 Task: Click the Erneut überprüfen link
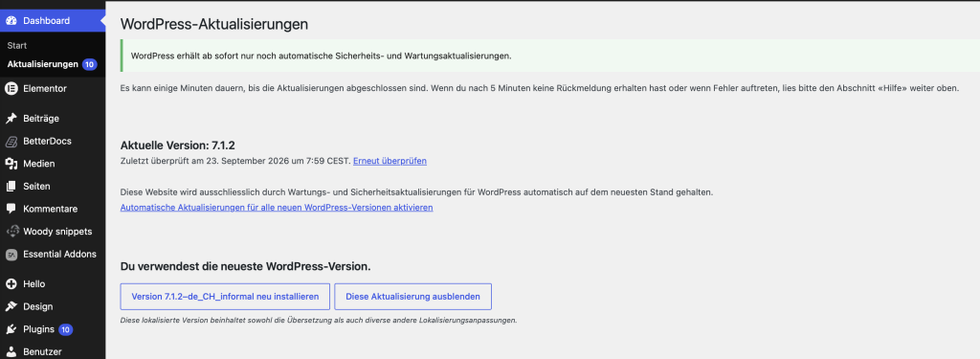click(x=390, y=161)
